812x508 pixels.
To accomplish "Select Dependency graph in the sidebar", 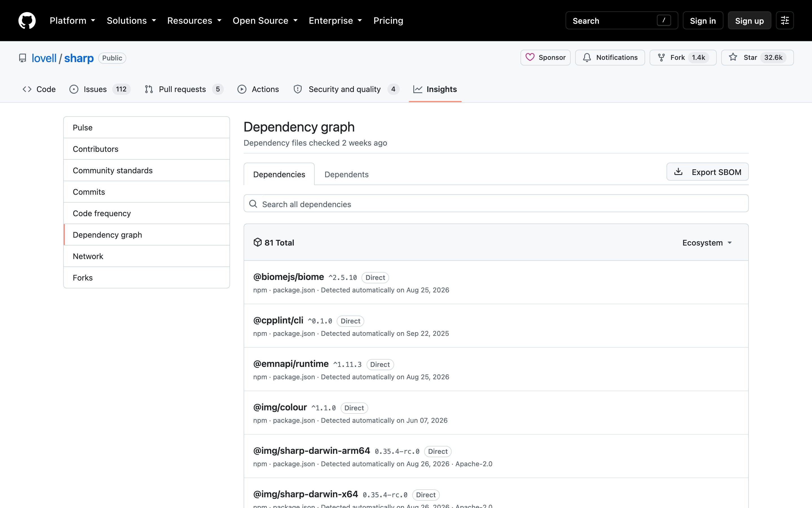I will point(147,235).
